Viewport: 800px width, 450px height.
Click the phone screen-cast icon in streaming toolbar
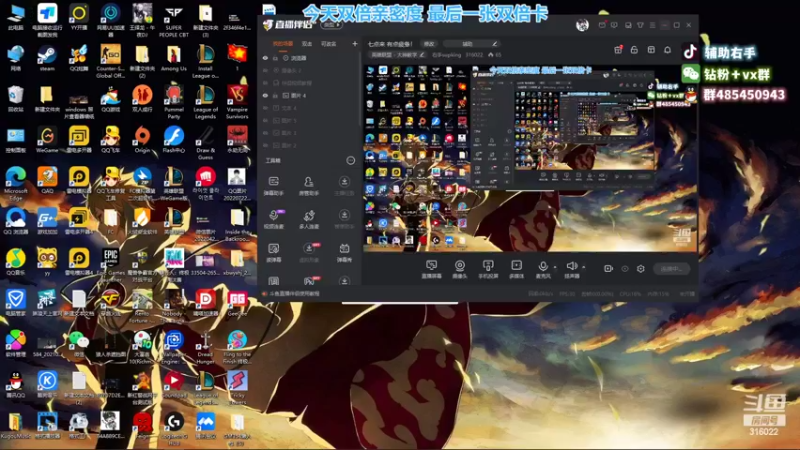[x=488, y=269]
